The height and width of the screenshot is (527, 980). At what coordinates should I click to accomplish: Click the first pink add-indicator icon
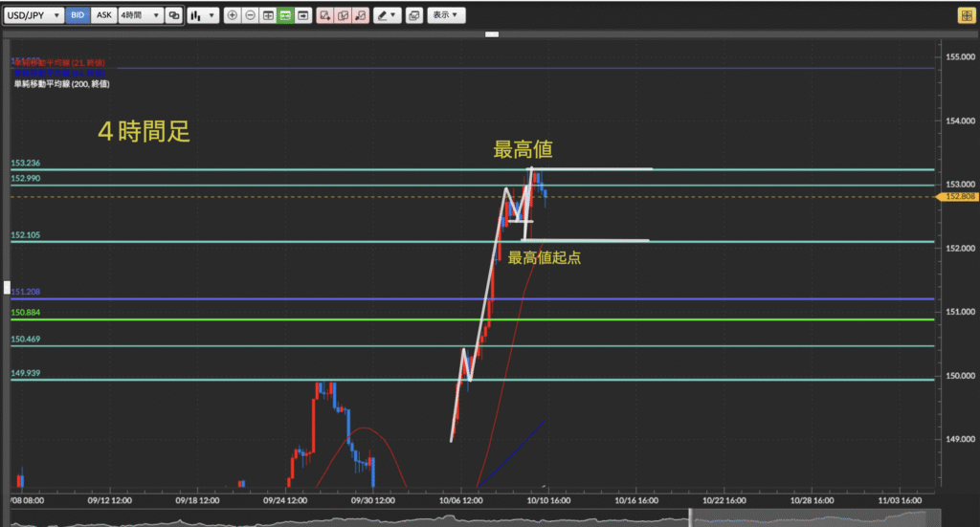tap(325, 15)
